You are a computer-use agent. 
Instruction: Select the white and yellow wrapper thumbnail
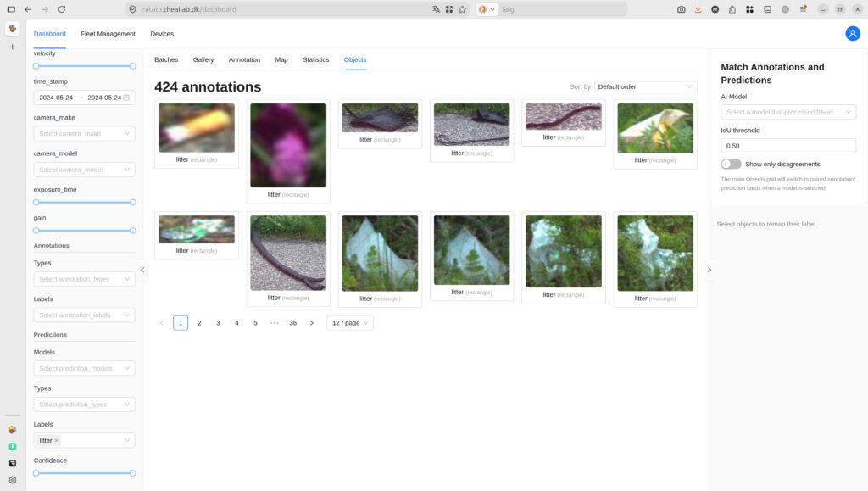pyautogui.click(x=655, y=128)
